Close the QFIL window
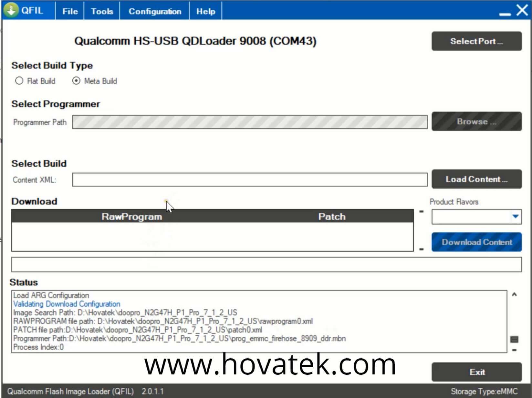532x398 pixels. [522, 10]
